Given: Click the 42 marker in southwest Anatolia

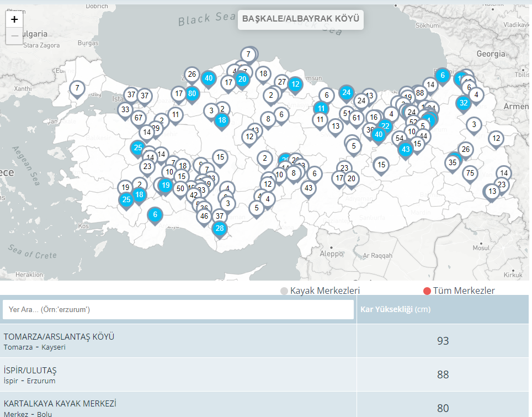Looking at the screenshot, I should tap(193, 196).
